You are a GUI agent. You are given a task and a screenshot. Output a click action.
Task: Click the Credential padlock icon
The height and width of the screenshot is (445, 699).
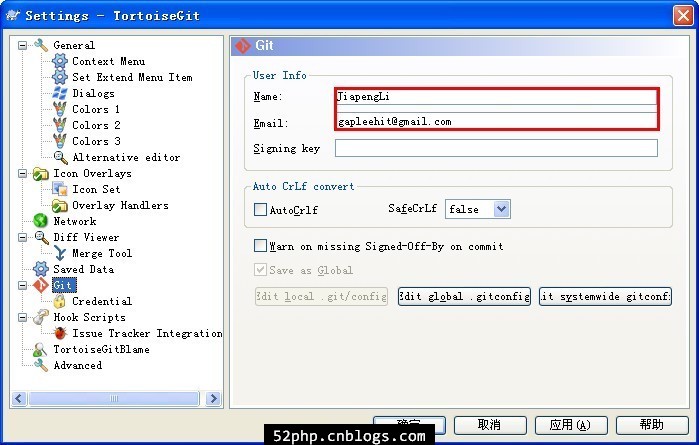click(x=60, y=301)
